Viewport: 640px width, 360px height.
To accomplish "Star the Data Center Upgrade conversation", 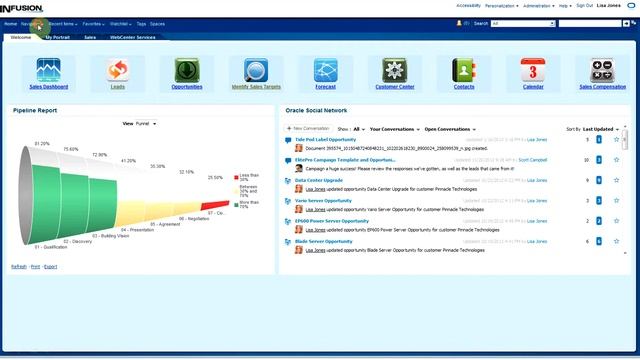I will coord(616,180).
